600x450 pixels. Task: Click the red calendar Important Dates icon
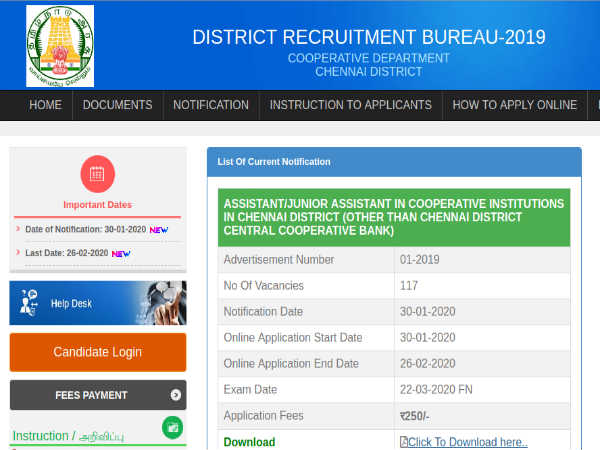pos(98,174)
